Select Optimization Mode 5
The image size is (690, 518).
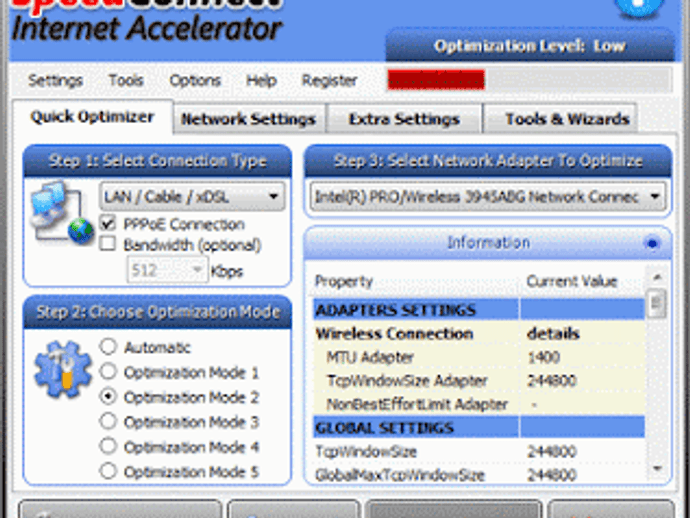coord(108,471)
